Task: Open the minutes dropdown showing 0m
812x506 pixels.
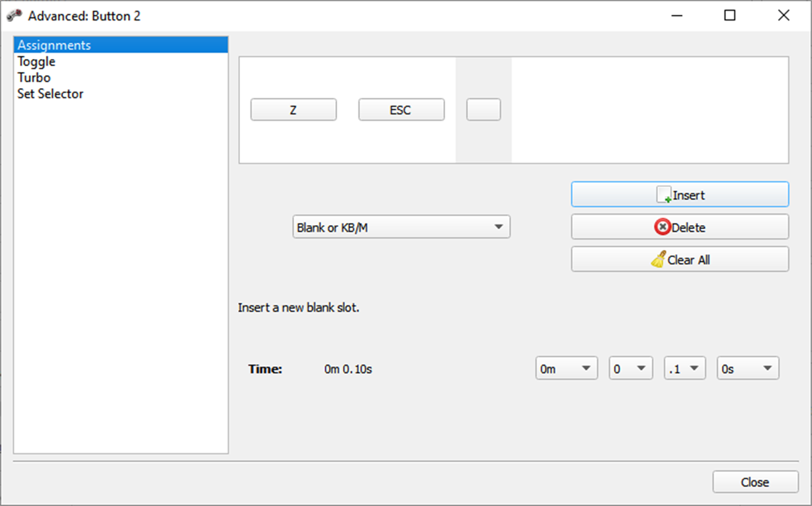Action: click(566, 368)
